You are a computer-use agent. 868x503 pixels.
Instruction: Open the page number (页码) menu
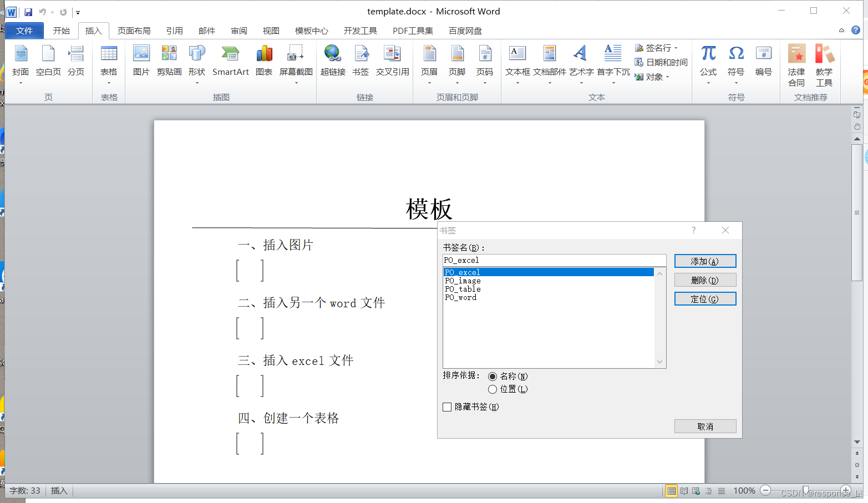pyautogui.click(x=485, y=64)
